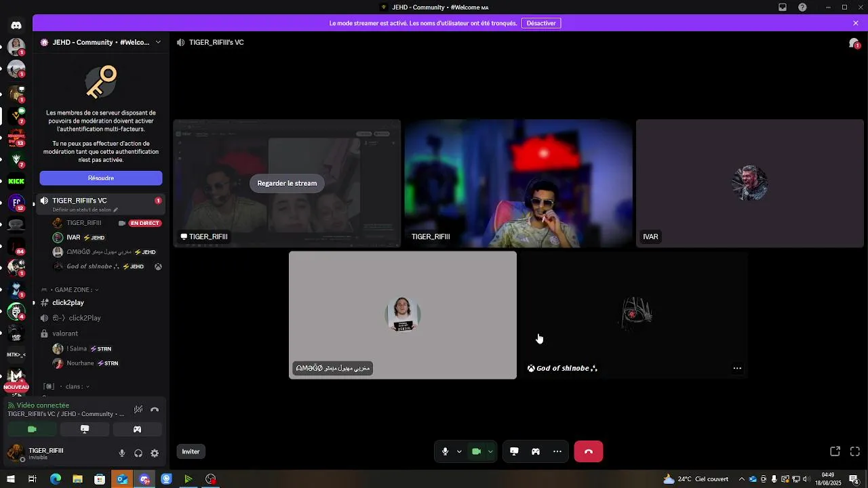Share your screen from call controls

[x=514, y=451]
